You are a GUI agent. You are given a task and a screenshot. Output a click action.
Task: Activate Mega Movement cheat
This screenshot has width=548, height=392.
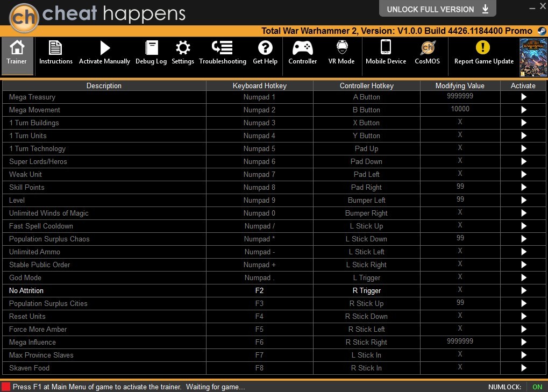pyautogui.click(x=524, y=110)
